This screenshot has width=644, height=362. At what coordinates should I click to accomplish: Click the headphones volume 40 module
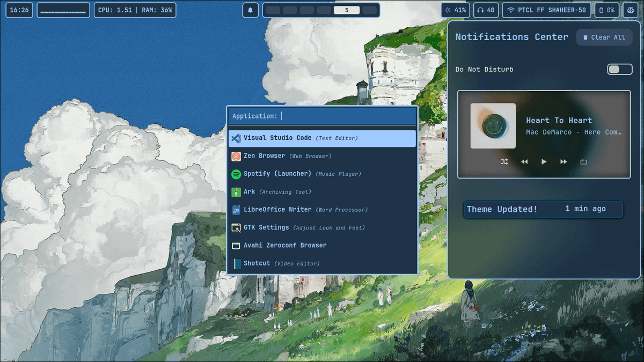tap(486, 10)
